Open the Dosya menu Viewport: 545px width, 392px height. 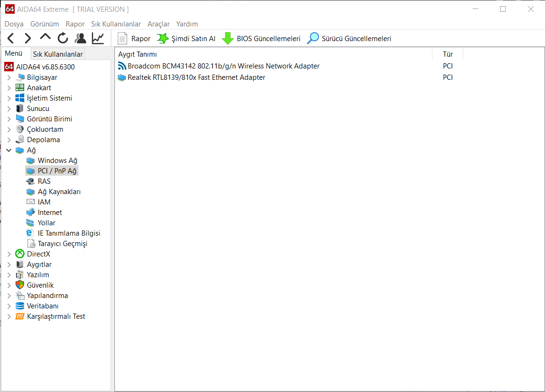14,24
